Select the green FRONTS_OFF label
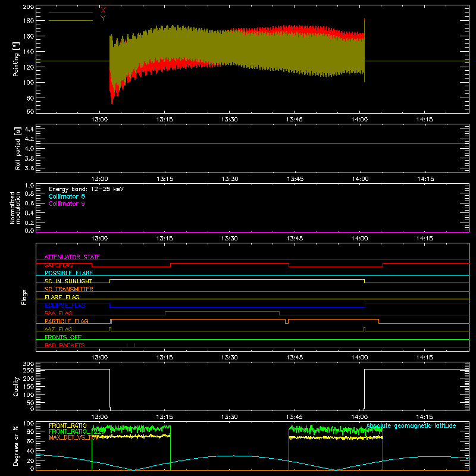 (63, 337)
